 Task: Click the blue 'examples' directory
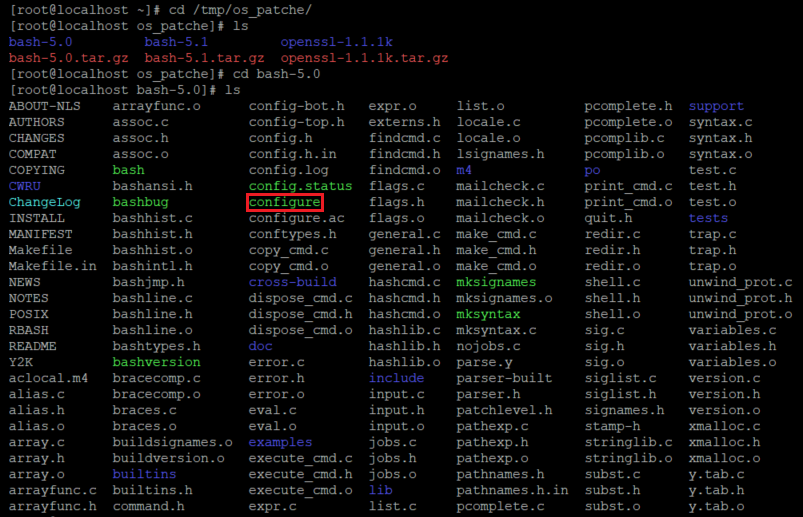280,442
